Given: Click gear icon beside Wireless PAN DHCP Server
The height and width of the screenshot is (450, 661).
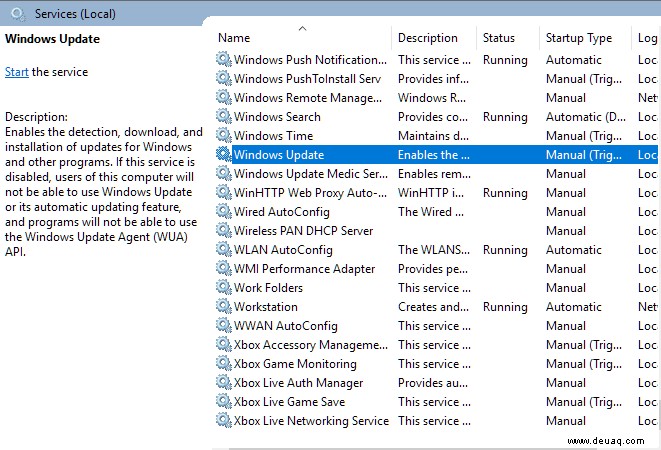Looking at the screenshot, I should click(224, 230).
